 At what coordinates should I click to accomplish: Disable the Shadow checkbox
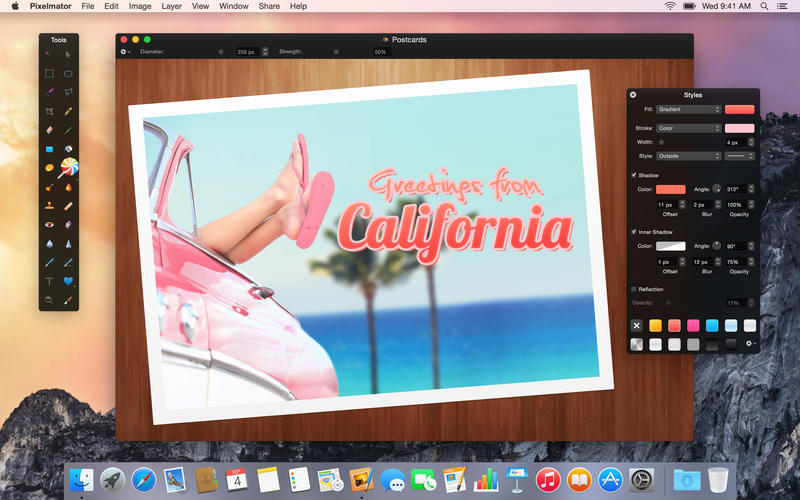pos(633,175)
